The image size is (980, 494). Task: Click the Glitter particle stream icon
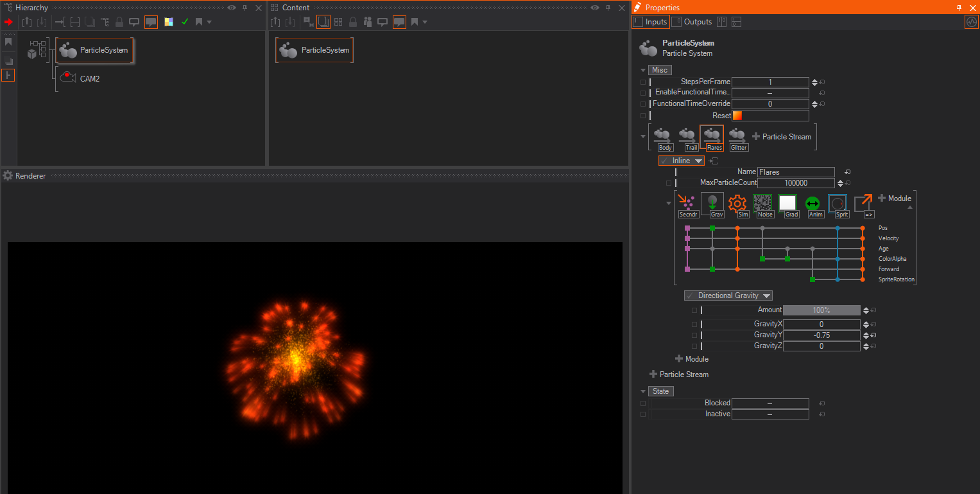[737, 136]
